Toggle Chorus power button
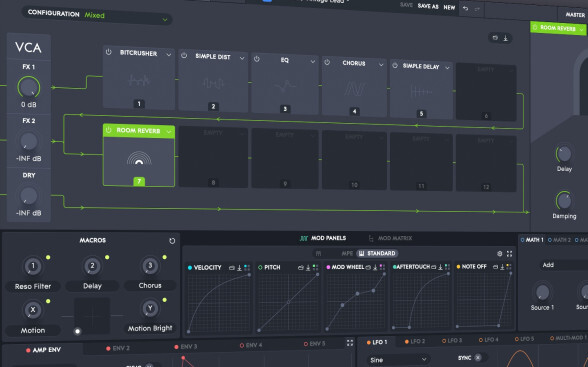The height and width of the screenshot is (367, 588). [x=327, y=62]
